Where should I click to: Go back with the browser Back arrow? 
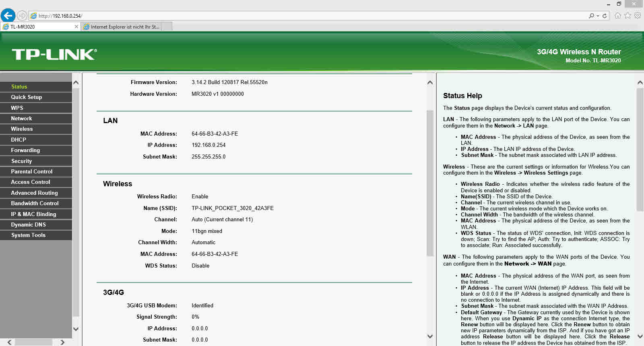(8, 16)
